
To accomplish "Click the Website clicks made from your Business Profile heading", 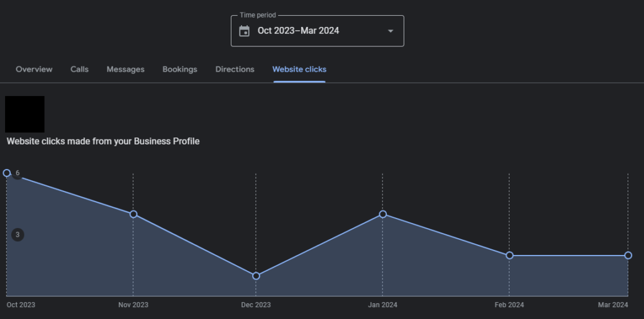I will 103,141.
